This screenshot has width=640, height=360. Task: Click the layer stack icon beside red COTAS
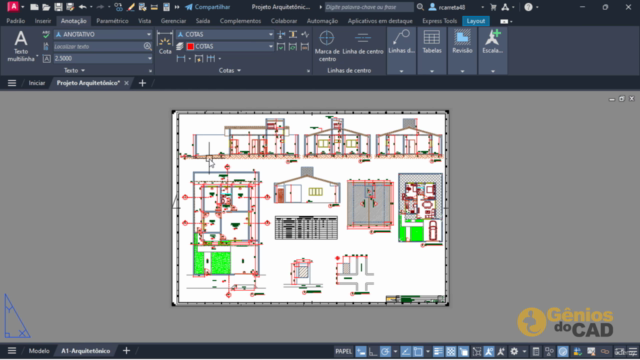click(x=180, y=47)
